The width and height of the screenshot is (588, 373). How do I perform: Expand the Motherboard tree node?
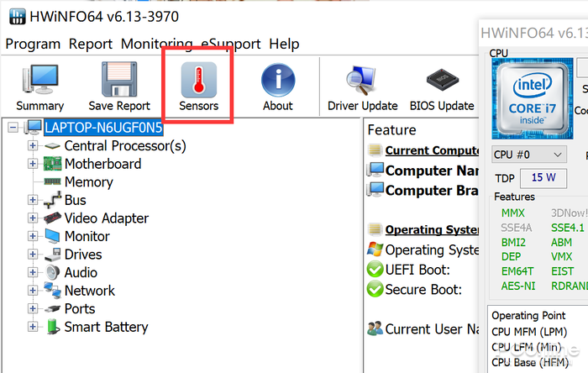click(x=33, y=164)
